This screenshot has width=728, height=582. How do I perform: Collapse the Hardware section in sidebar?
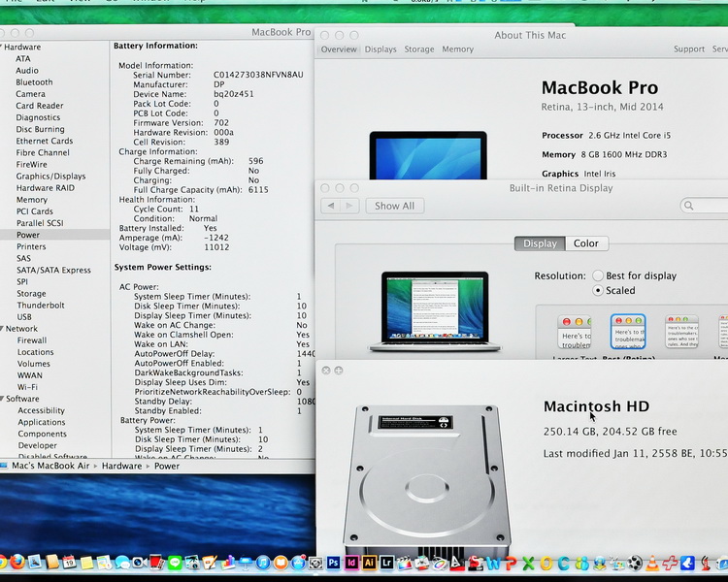pos(1,47)
